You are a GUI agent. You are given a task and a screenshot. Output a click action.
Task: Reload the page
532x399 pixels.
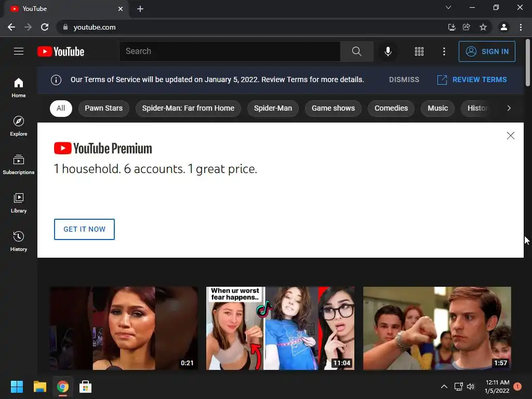tap(45, 27)
